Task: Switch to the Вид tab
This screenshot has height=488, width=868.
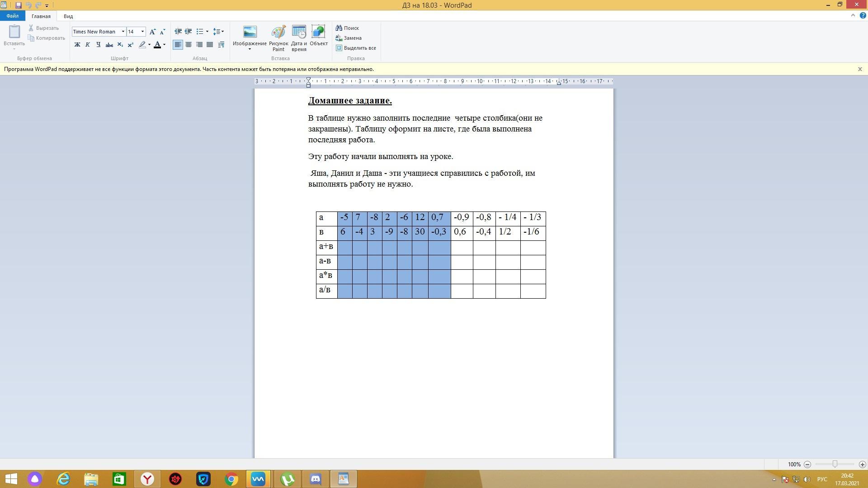Action: pyautogui.click(x=68, y=16)
